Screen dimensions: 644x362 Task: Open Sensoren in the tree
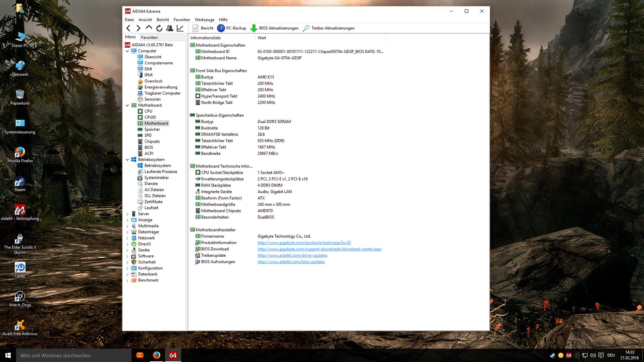(x=152, y=99)
